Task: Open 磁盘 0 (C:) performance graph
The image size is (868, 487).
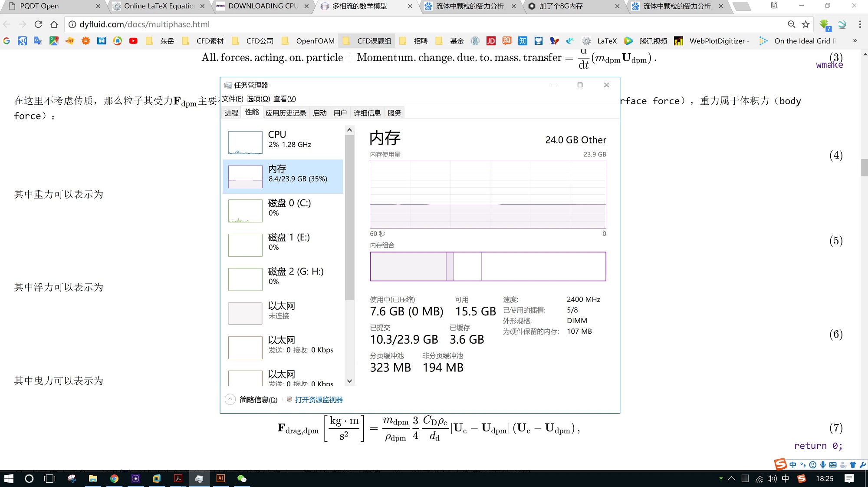Action: (283, 210)
